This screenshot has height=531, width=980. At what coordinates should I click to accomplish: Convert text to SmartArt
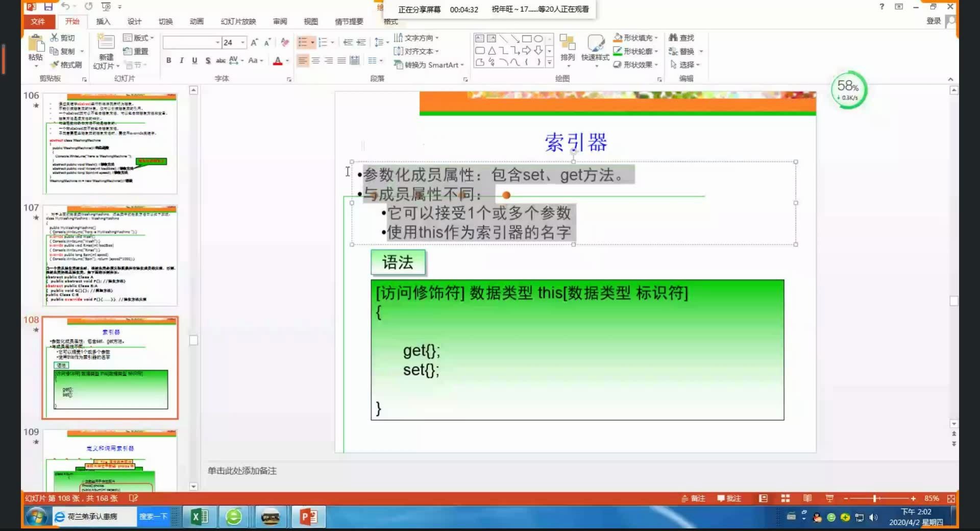[429, 65]
